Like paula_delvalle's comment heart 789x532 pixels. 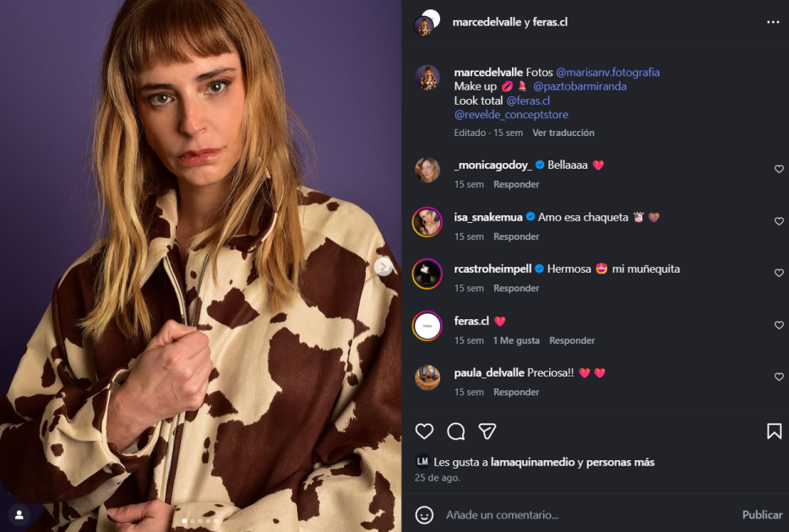pyautogui.click(x=779, y=377)
